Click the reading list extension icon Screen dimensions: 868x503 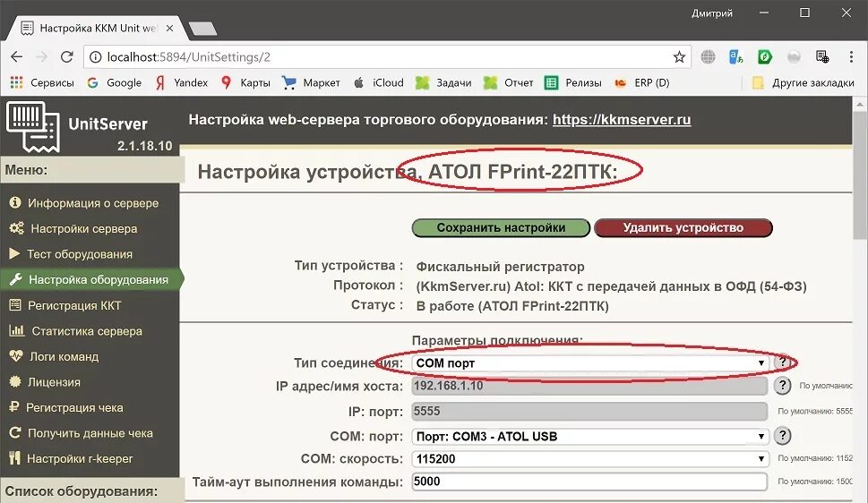(x=822, y=56)
